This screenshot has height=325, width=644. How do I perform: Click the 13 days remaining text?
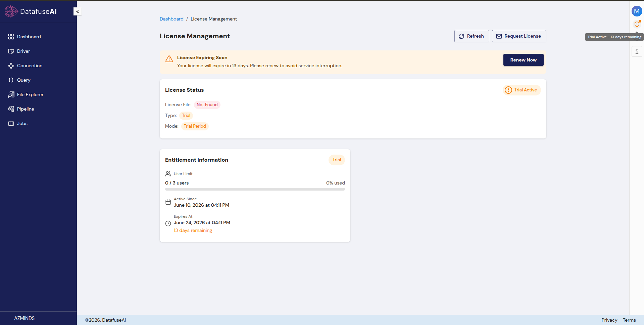pos(193,230)
